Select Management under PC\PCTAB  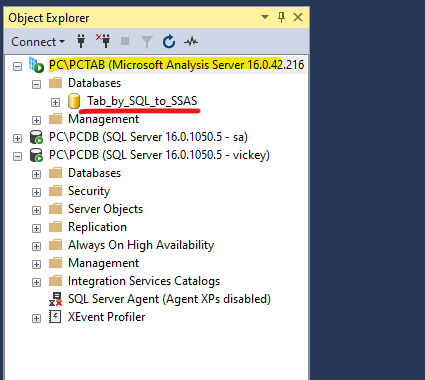click(x=103, y=119)
